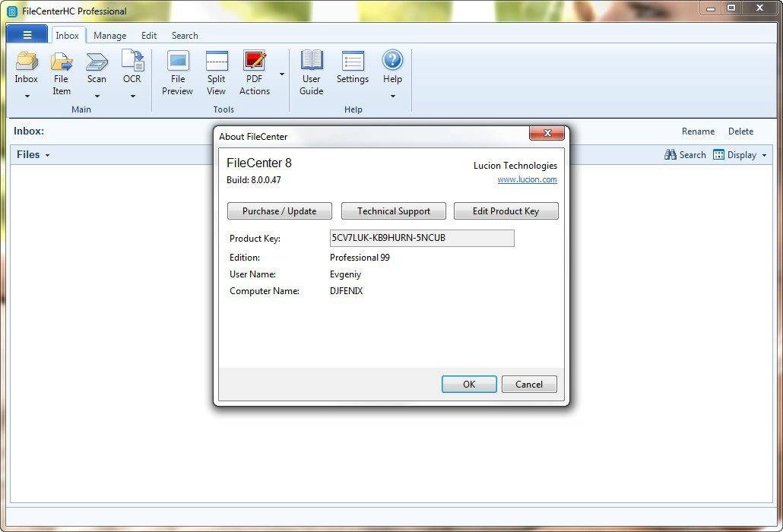The height and width of the screenshot is (532, 783).
Task: Open the Display dropdown arrow
Action: (x=764, y=156)
